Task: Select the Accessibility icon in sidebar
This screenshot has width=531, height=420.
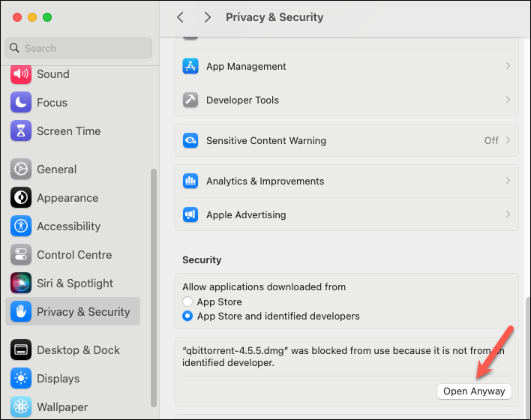Action: click(21, 226)
